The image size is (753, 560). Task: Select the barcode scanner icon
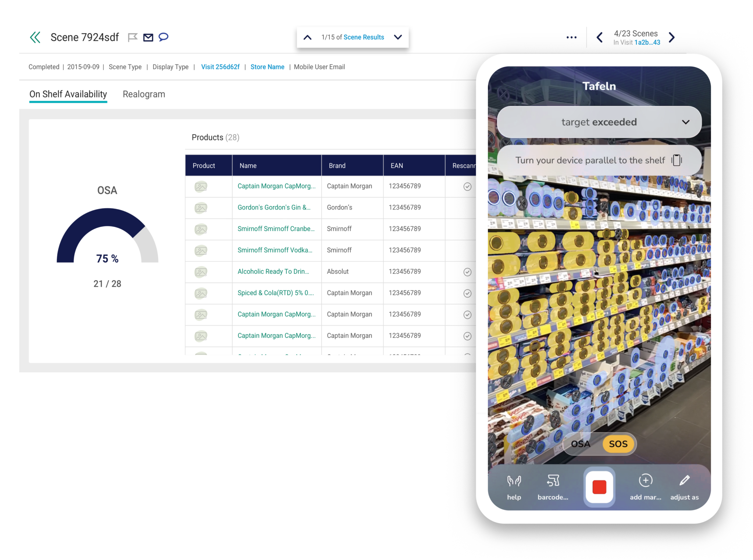[x=553, y=481]
